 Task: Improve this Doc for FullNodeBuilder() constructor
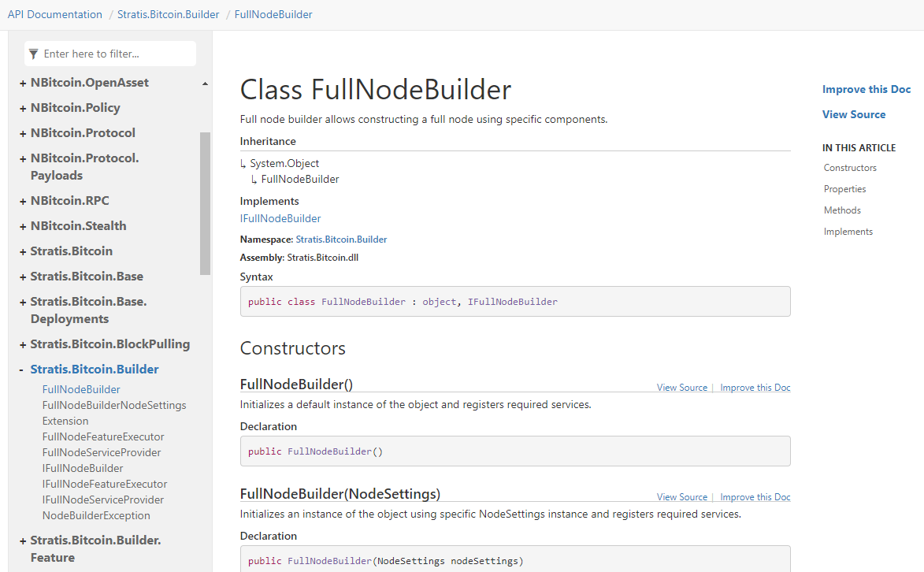click(755, 388)
